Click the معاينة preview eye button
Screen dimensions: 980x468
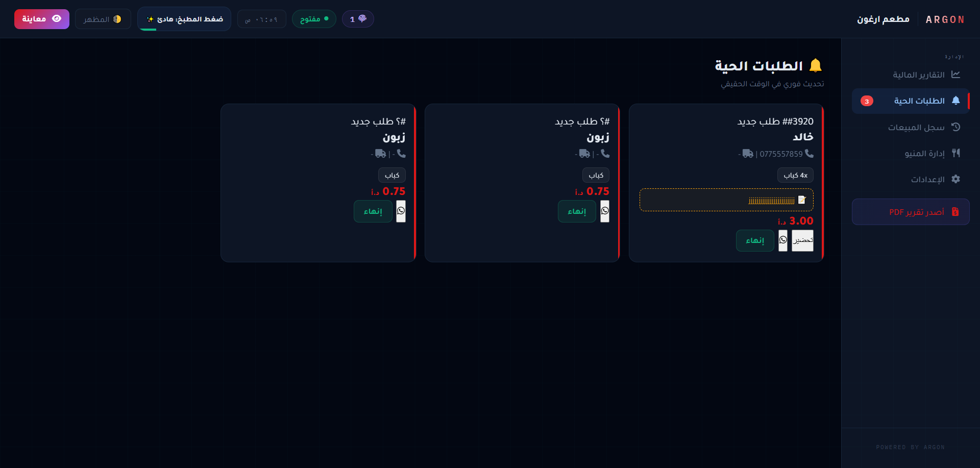tap(42, 19)
